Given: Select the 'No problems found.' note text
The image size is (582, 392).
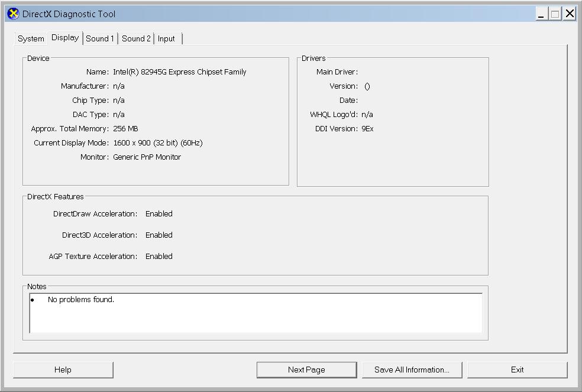Looking at the screenshot, I should 81,300.
